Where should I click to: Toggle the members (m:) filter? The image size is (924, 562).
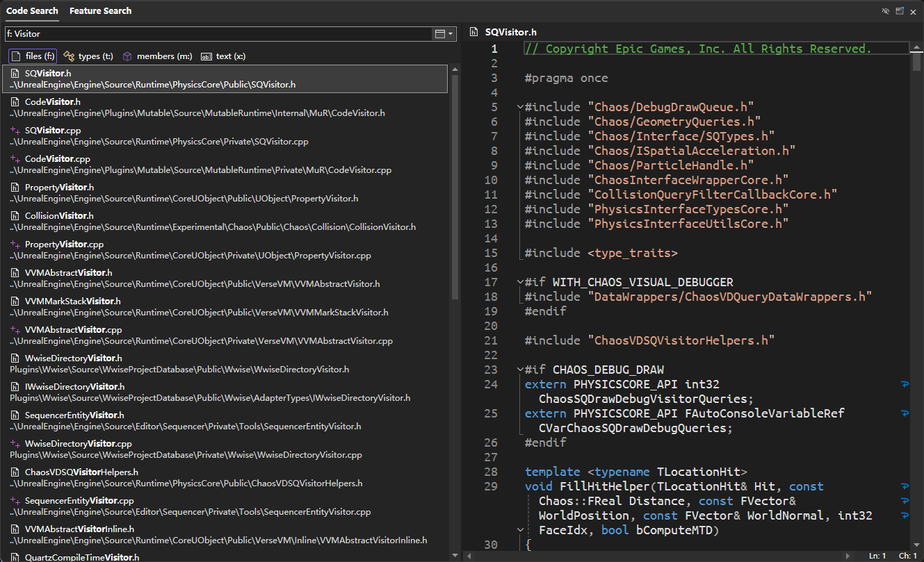coord(157,56)
